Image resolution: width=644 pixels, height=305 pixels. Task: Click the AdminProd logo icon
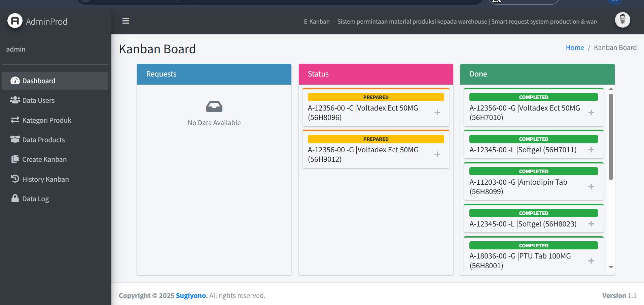pos(15,21)
